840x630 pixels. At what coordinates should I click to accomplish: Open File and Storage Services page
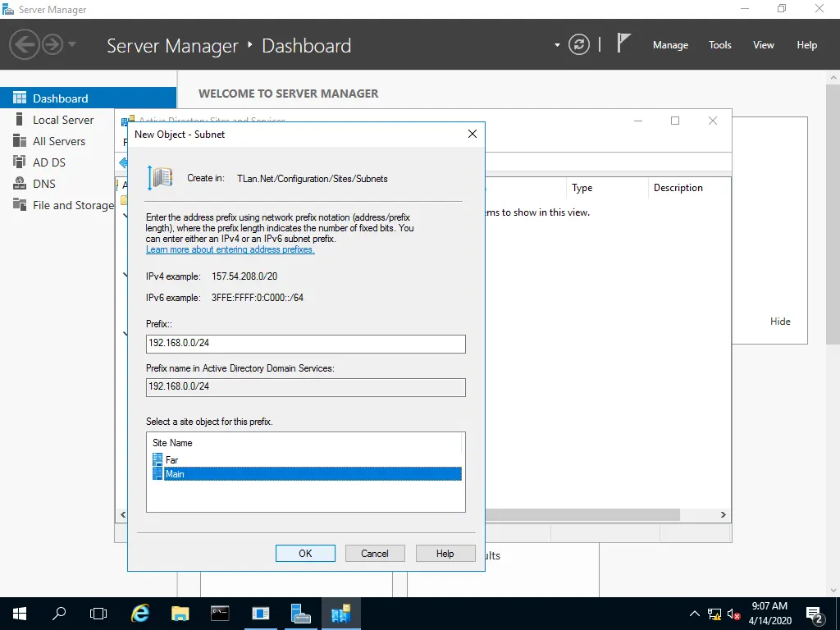point(63,205)
